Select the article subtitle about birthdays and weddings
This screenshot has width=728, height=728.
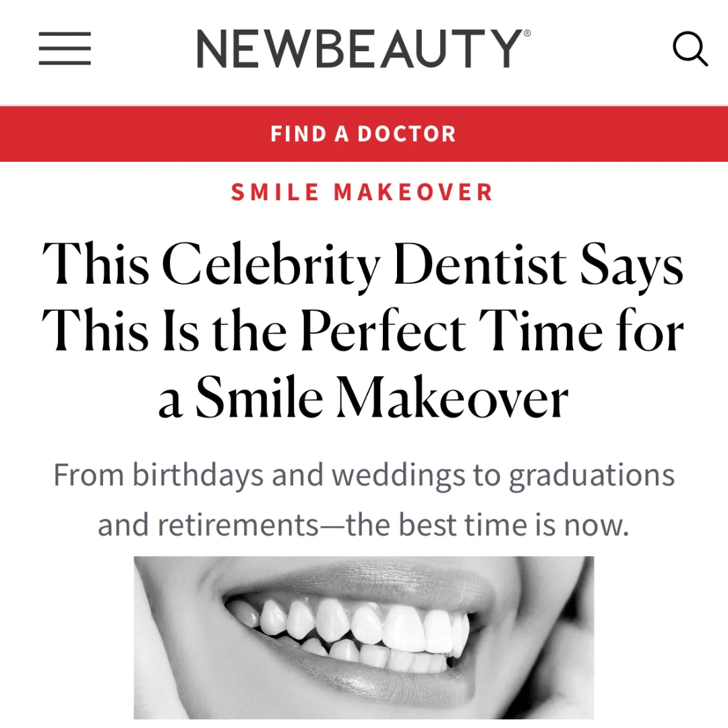(x=363, y=500)
